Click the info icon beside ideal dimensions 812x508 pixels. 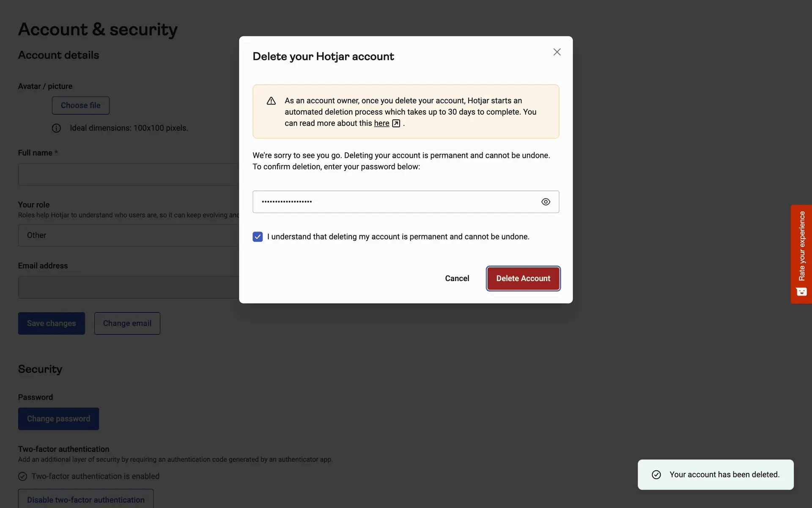56,128
